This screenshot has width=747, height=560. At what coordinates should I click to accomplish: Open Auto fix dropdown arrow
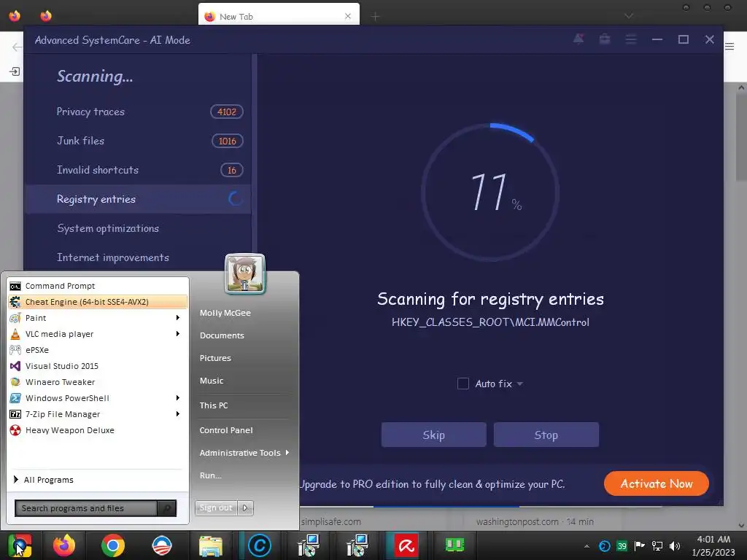[519, 384]
